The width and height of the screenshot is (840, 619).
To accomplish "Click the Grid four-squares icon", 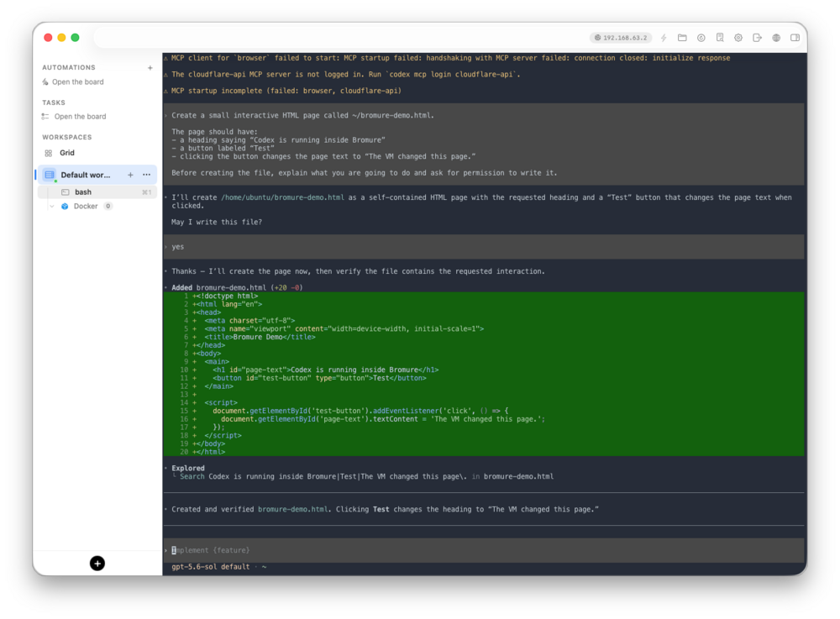I will (48, 153).
